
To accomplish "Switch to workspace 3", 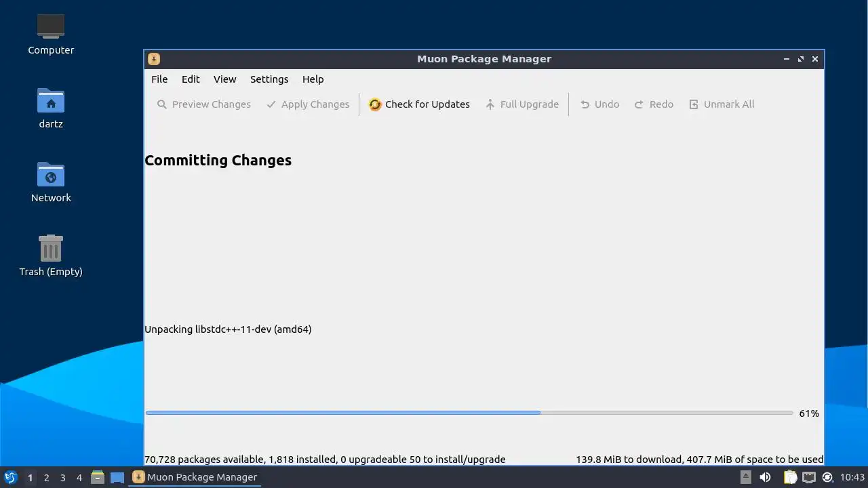I will pyautogui.click(x=62, y=478).
